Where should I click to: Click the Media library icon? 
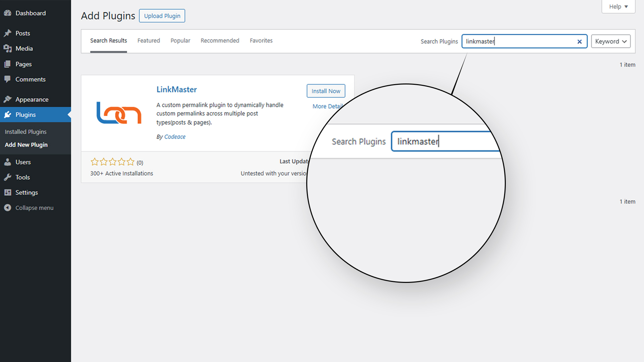coord(8,49)
